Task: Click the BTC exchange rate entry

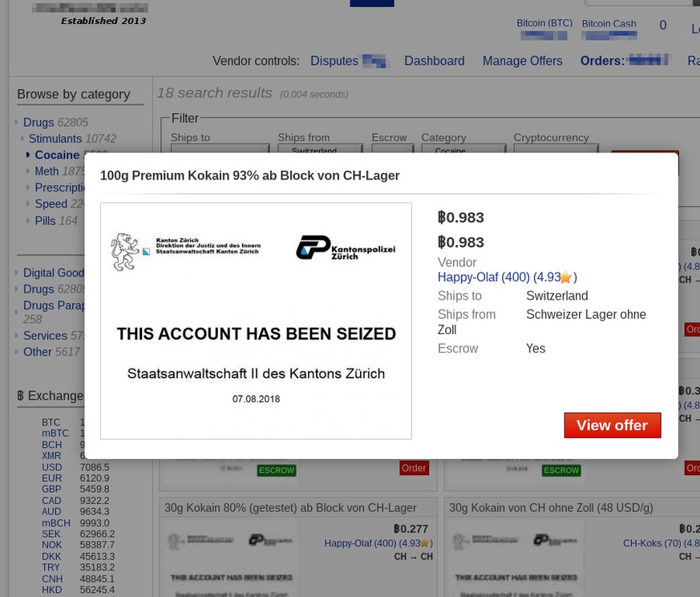Action: click(51, 422)
